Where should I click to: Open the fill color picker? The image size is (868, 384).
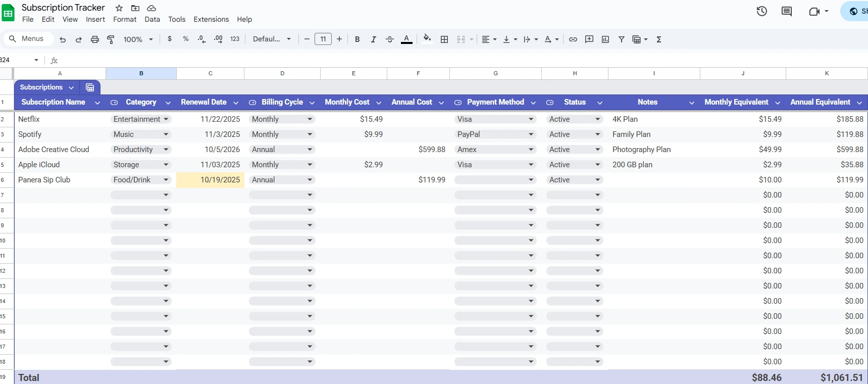click(x=427, y=39)
